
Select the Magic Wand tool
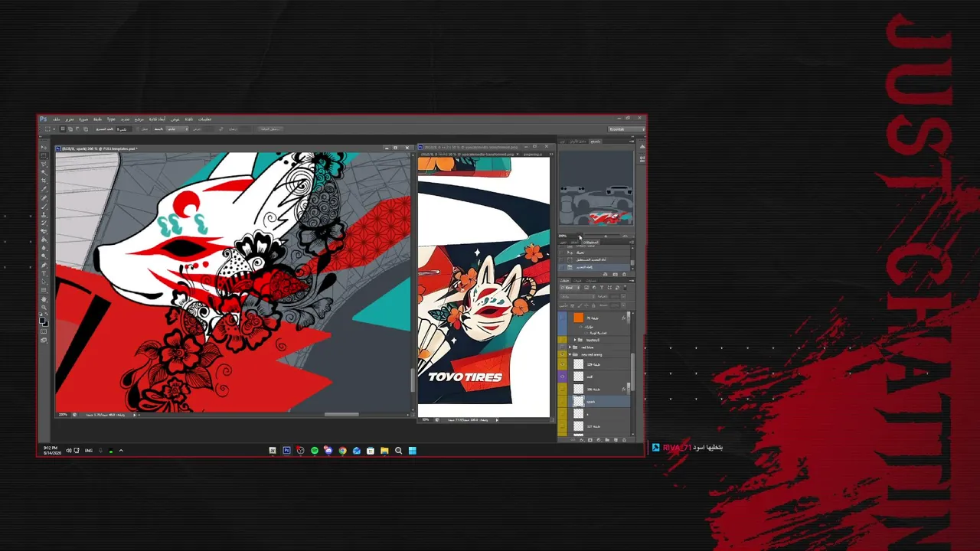[x=44, y=172]
